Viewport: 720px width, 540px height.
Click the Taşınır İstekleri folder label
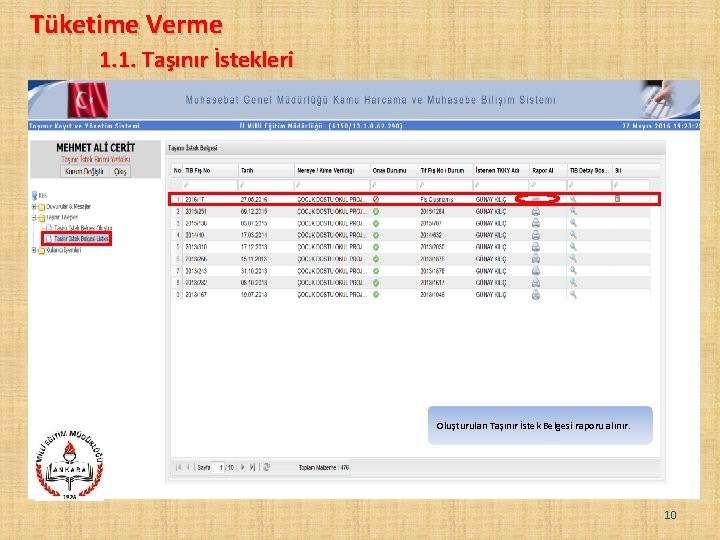62,217
